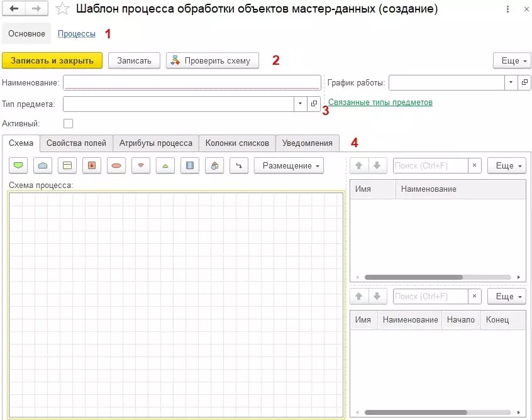Open the Колонки списков tab

237,143
